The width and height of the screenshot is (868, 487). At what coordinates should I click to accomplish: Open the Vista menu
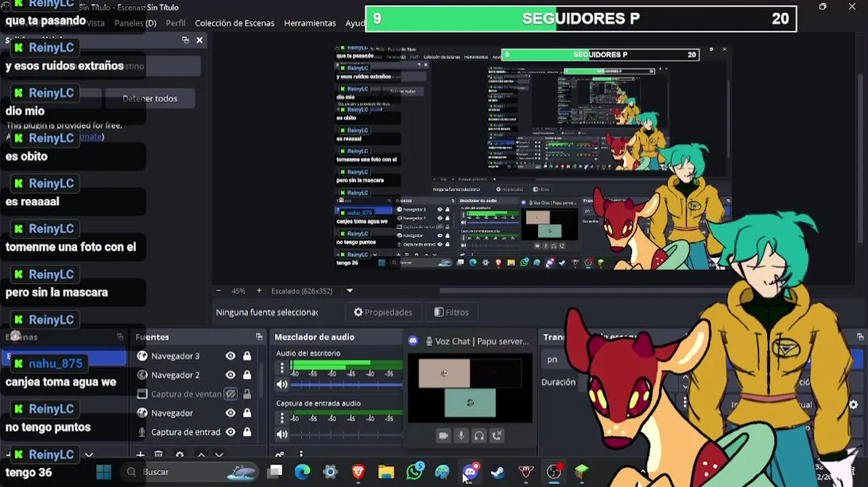[x=95, y=23]
